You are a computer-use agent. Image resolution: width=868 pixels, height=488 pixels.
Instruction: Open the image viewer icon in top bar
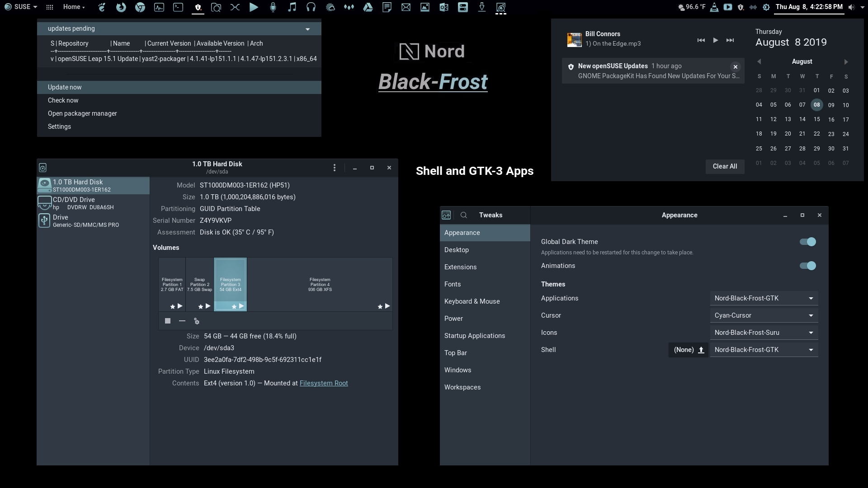pos(425,7)
